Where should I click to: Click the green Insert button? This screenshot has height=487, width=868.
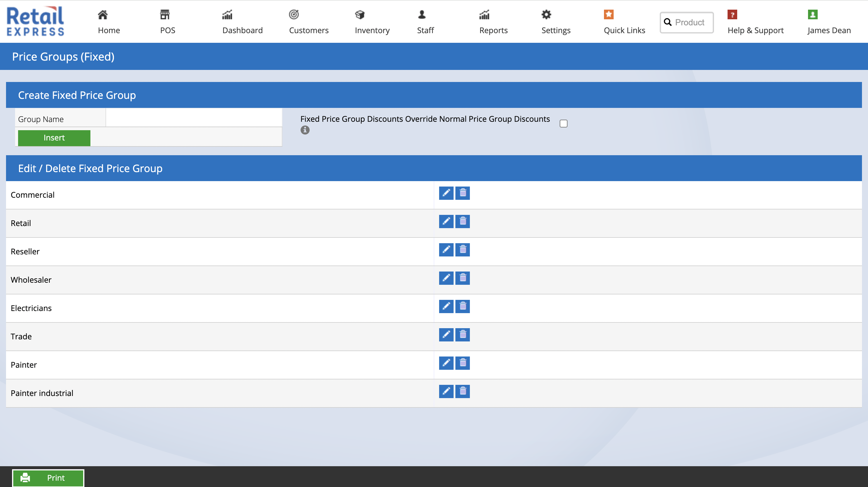(54, 138)
